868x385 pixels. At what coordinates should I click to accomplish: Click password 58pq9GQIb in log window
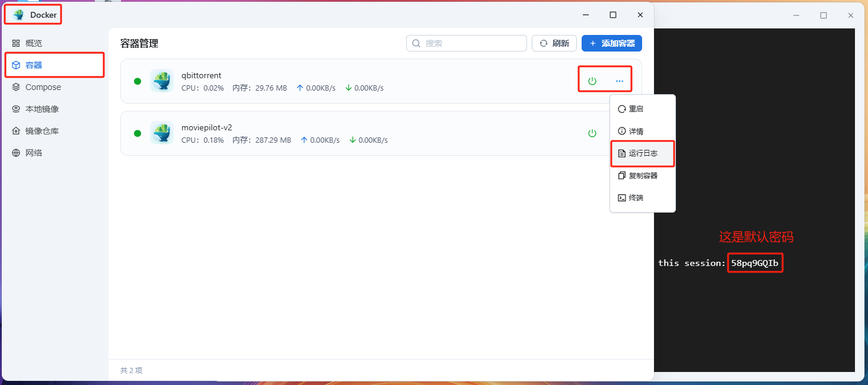[x=755, y=263]
